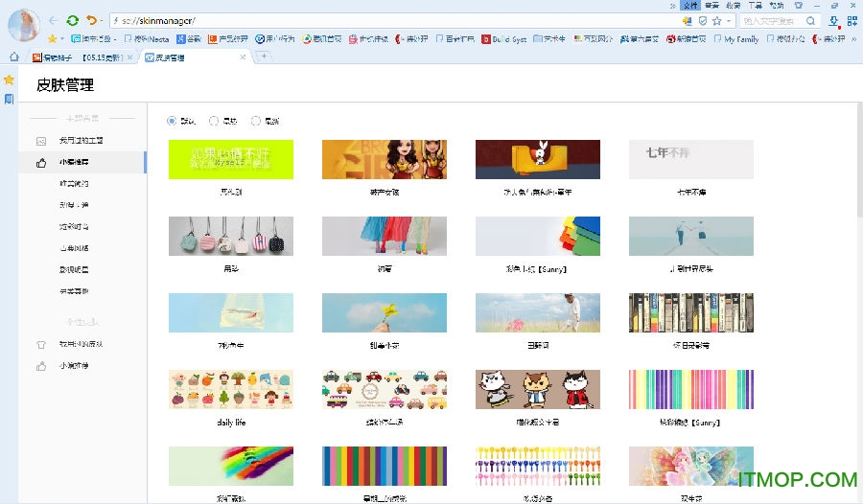The width and height of the screenshot is (863, 504).
Task: Click the blue bookmark icon in left sidebar
Action: (x=9, y=99)
